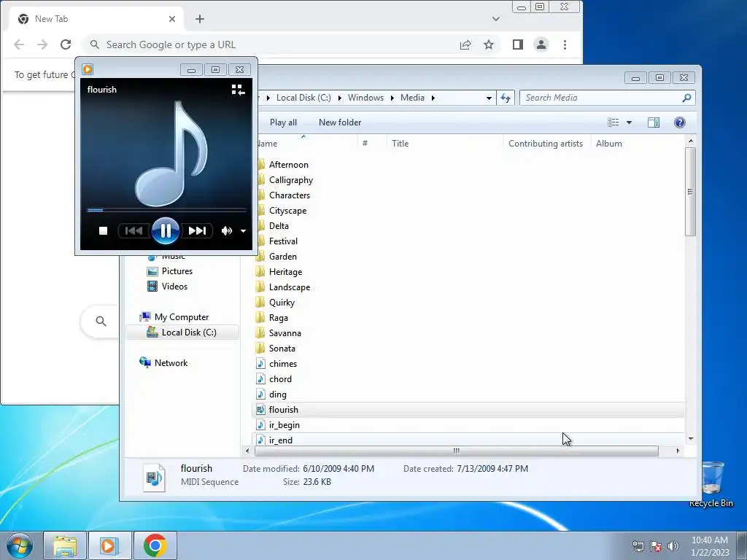
Task: Bookmark this tab with the star icon
Action: pyautogui.click(x=489, y=44)
